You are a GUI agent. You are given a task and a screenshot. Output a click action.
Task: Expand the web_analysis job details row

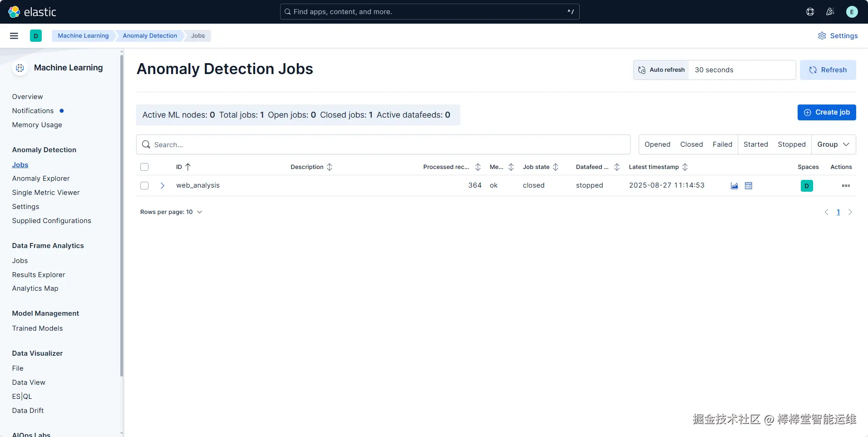point(162,186)
